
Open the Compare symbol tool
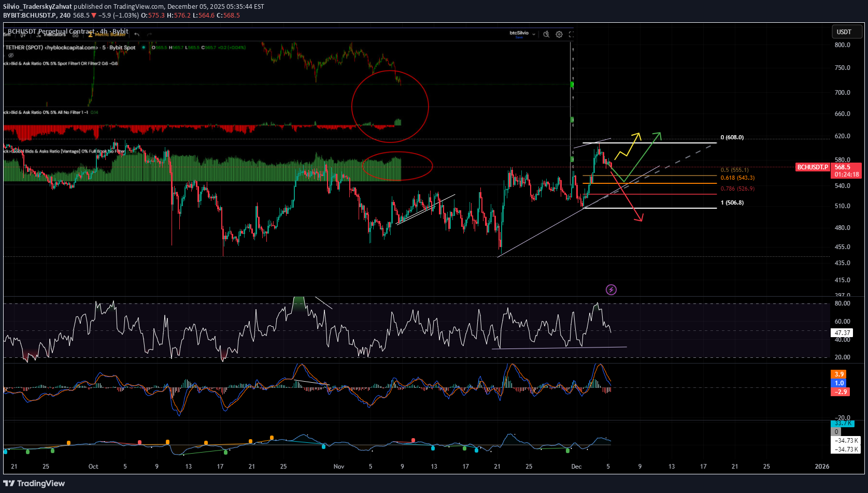(x=23, y=34)
